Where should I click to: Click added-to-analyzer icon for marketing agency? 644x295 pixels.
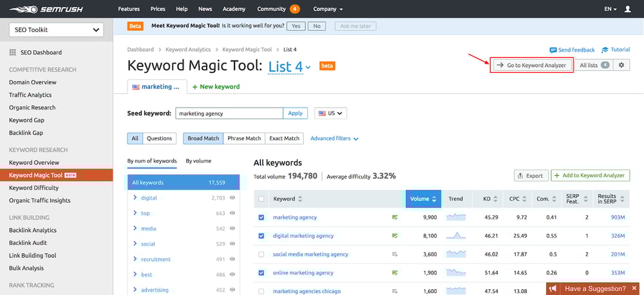[395, 217]
